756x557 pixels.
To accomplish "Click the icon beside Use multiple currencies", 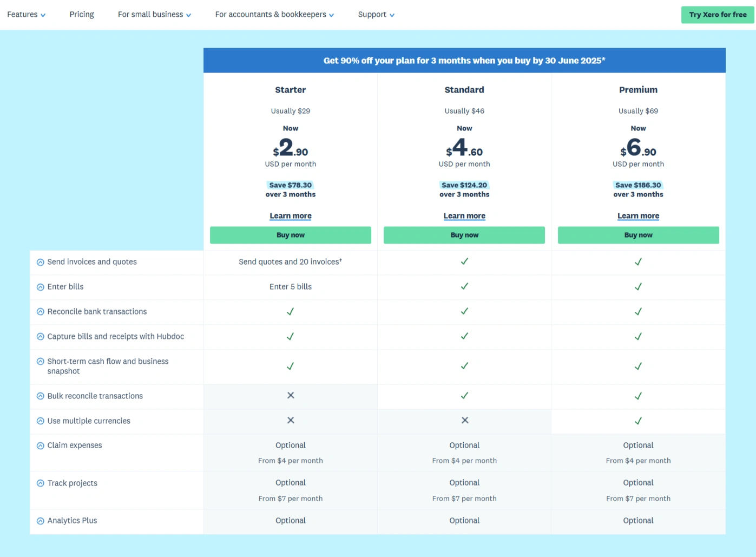I will [x=40, y=421].
